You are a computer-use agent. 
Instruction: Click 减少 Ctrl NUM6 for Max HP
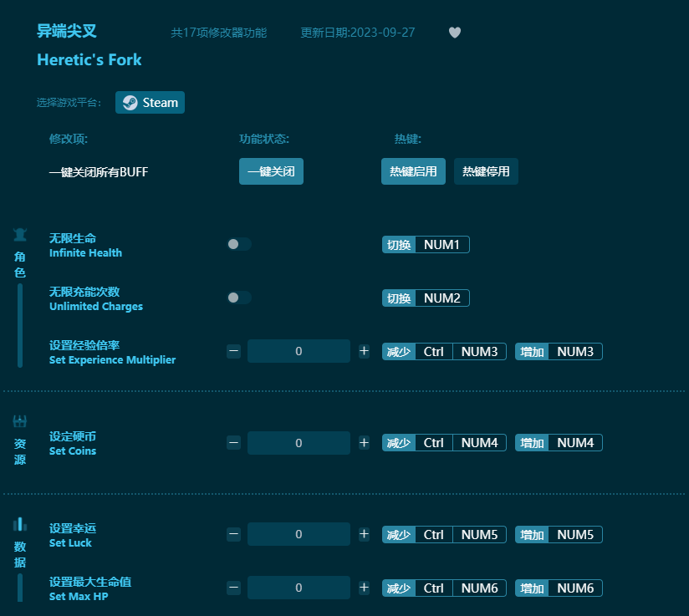click(444, 588)
